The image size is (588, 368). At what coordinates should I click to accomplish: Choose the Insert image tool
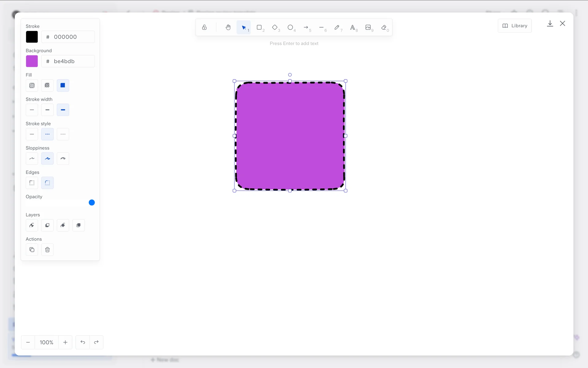(368, 28)
